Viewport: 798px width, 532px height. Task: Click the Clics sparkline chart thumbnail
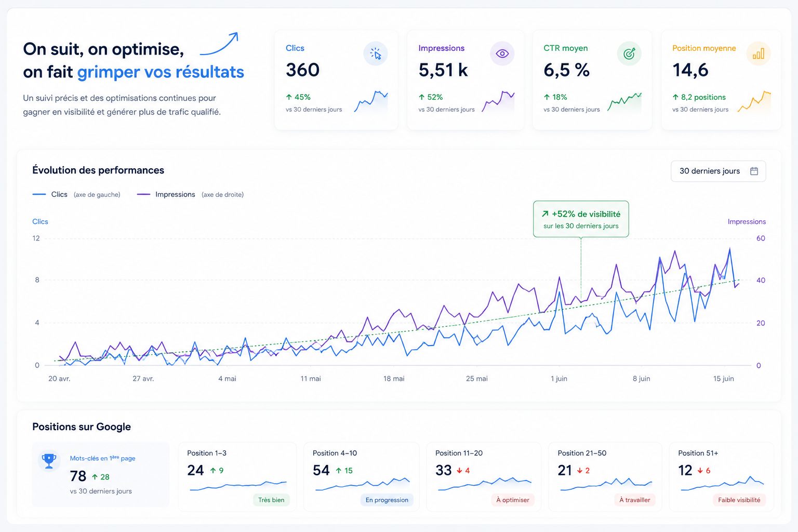371,102
